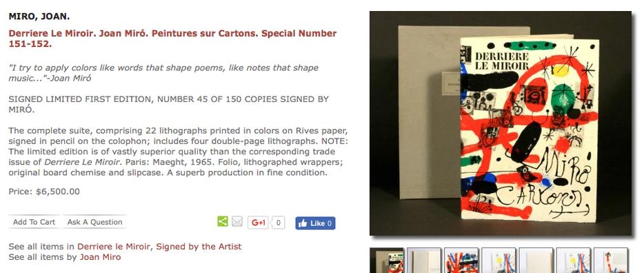Click Ask A Question button

pos(95,222)
